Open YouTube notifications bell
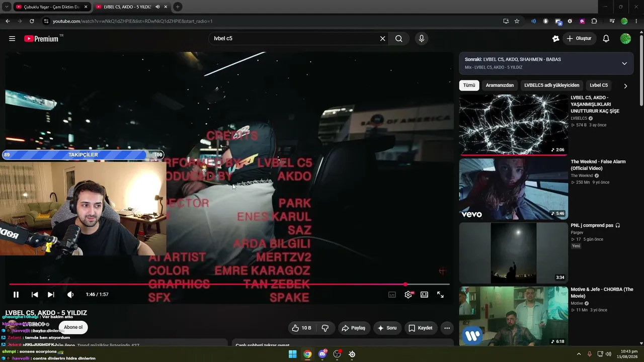Image resolution: width=644 pixels, height=362 pixels. [x=606, y=39]
